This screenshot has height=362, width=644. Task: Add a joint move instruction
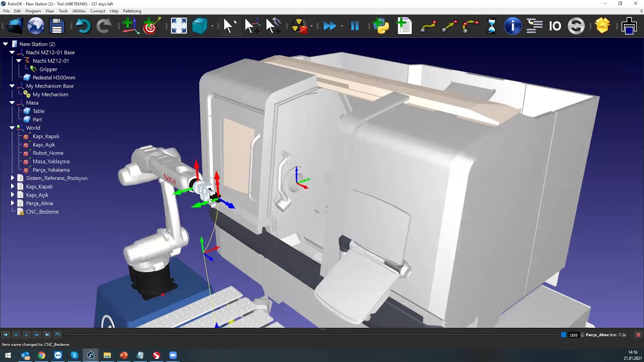428,26
